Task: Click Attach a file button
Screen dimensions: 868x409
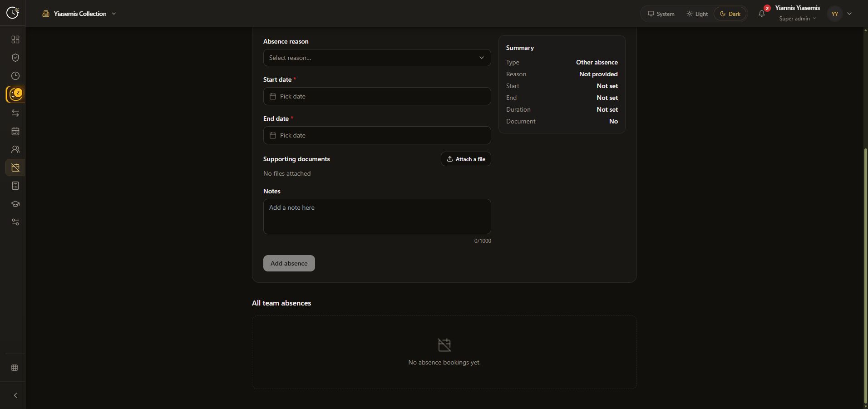Action: click(466, 159)
